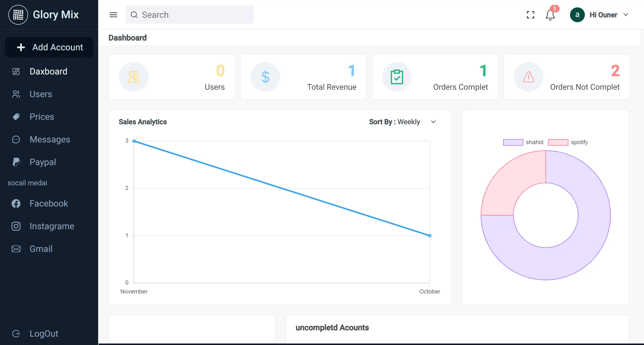
Task: Click the Orders Not Complet count 2
Action: pos(615,71)
